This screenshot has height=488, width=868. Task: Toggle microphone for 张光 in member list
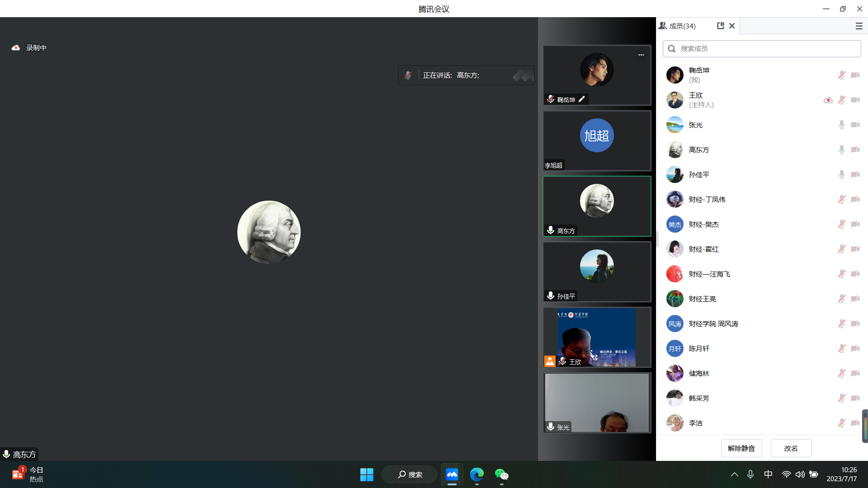click(841, 125)
